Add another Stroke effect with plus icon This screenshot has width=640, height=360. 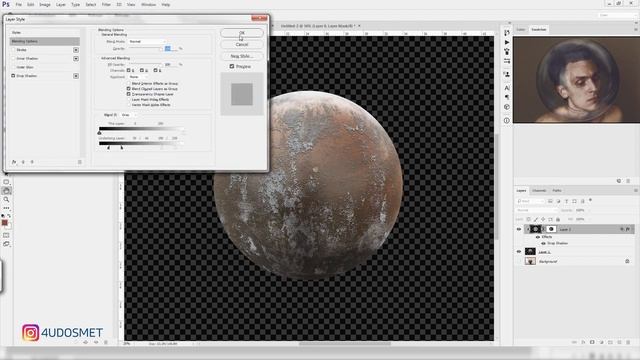click(x=76, y=50)
